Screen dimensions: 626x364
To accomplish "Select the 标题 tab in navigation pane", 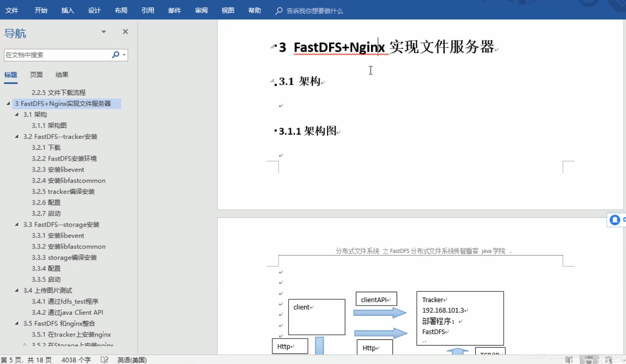I will coord(11,75).
